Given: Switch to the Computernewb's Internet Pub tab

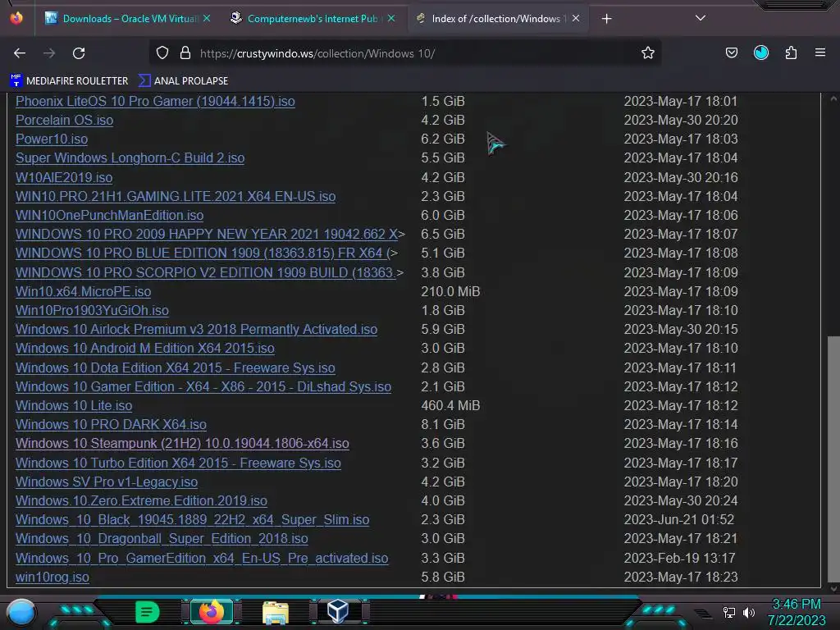Looking at the screenshot, I should click(313, 18).
